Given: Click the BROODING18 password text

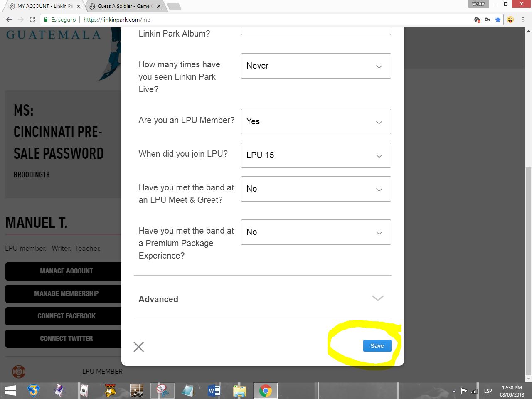Looking at the screenshot, I should tap(32, 175).
